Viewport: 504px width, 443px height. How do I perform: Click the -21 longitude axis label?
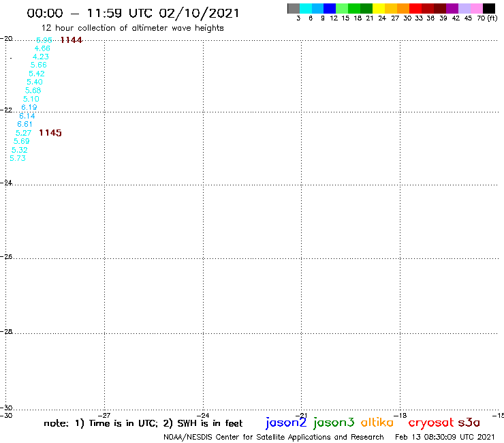pos(302,415)
